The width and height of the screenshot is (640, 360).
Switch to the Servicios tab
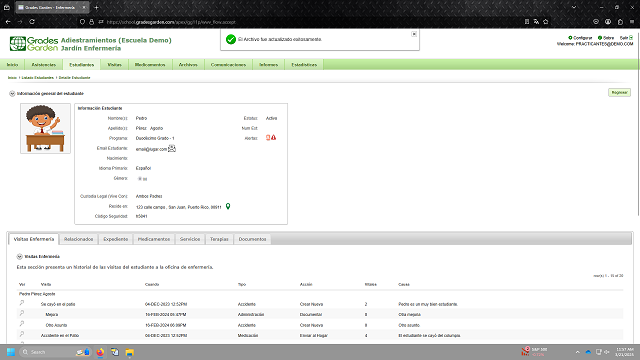190,239
